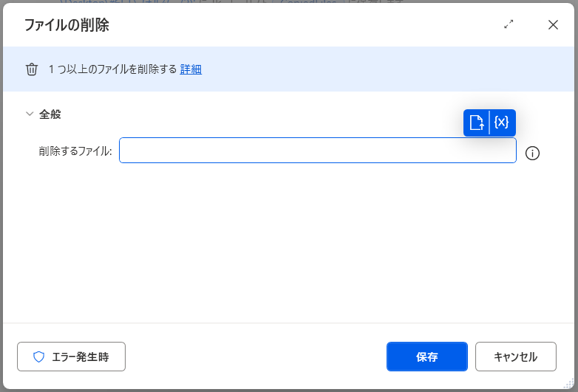This screenshot has width=578, height=392.
Task: Expand the dialog with diagonal arrows icon
Action: coord(509,24)
